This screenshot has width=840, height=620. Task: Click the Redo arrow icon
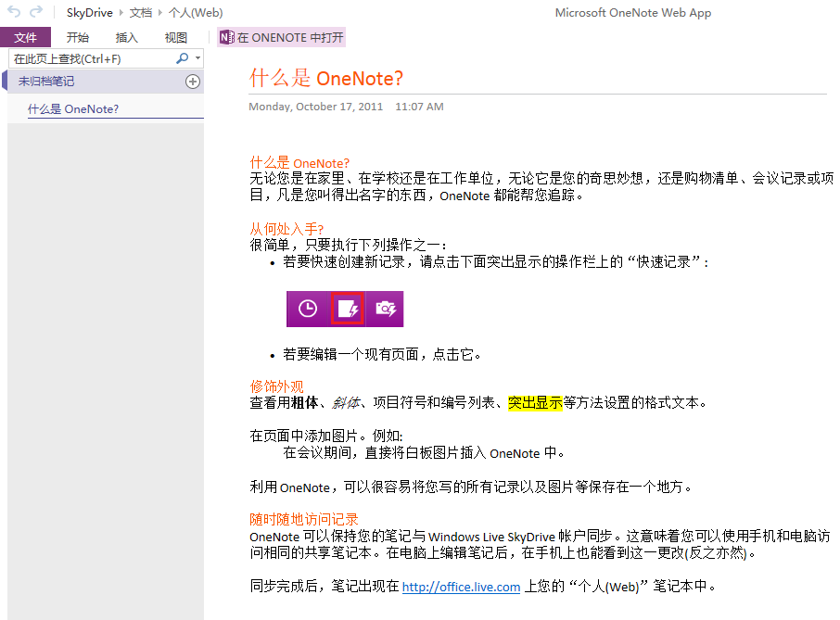point(36,12)
